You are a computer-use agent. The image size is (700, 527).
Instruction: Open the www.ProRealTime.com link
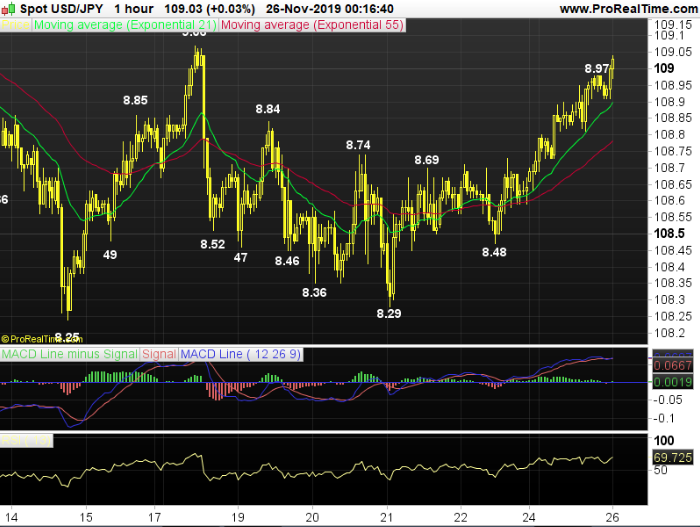628,8
